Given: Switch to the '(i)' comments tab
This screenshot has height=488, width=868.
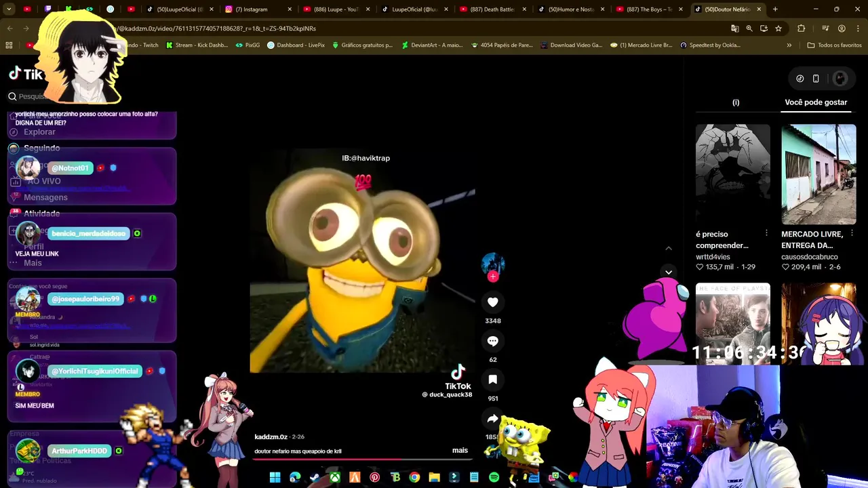Looking at the screenshot, I should coord(736,102).
